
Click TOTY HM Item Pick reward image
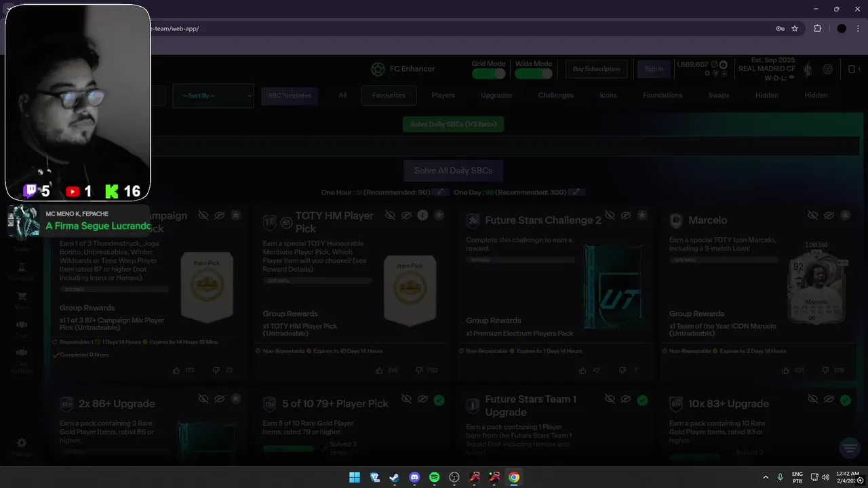click(x=410, y=290)
